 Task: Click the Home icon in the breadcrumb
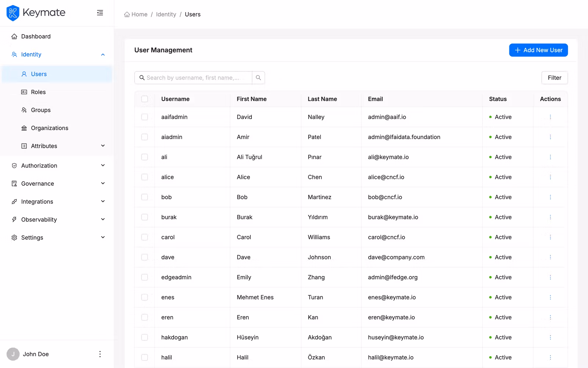[126, 14]
